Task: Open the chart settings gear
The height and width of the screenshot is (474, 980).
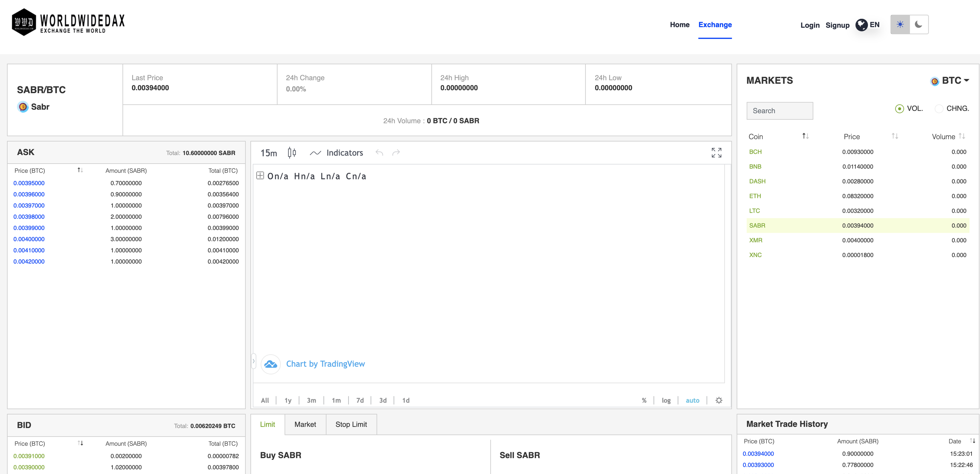Action: click(x=719, y=400)
